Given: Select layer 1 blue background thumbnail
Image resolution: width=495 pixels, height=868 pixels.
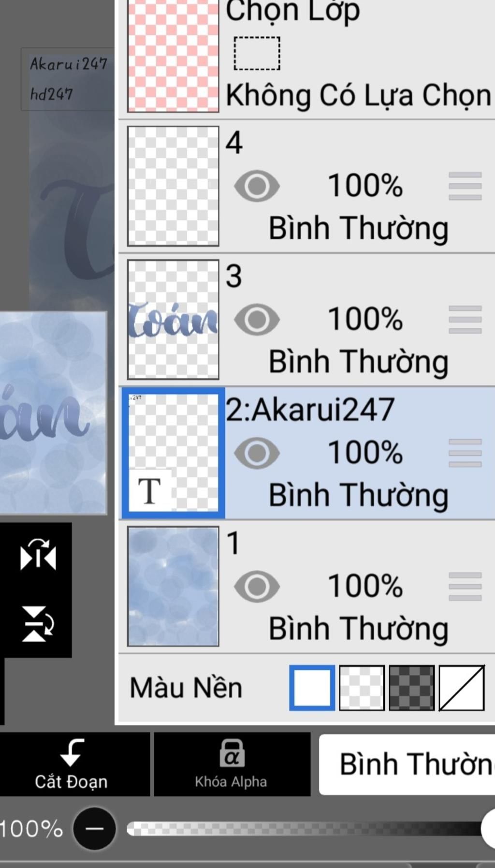Looking at the screenshot, I should click(173, 587).
